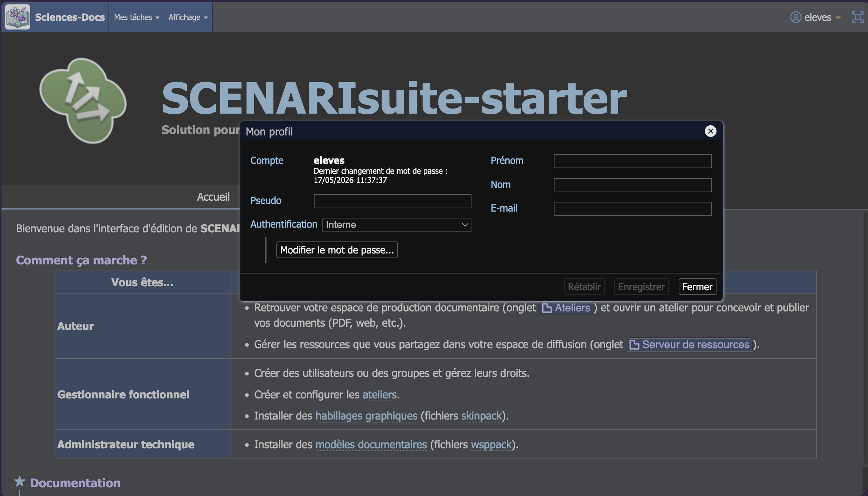Click the Documentation heading
Image resolution: width=868 pixels, height=496 pixels.
click(75, 483)
